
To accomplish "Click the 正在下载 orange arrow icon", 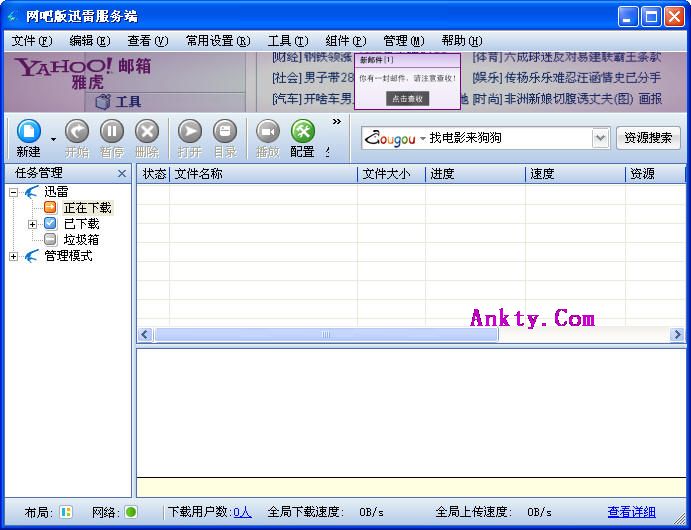I will [50, 207].
